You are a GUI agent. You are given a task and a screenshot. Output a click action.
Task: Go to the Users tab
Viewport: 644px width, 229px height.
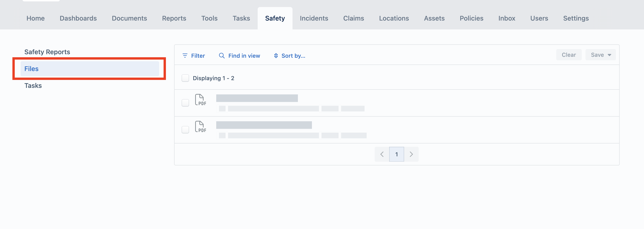click(539, 18)
